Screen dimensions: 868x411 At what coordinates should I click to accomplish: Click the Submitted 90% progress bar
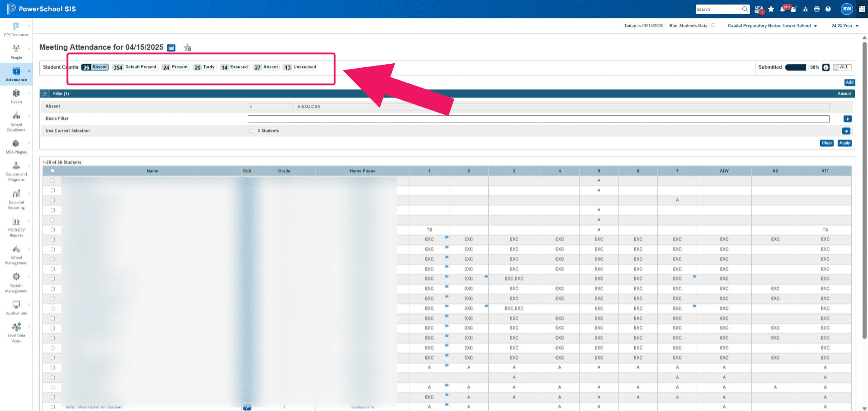click(796, 67)
